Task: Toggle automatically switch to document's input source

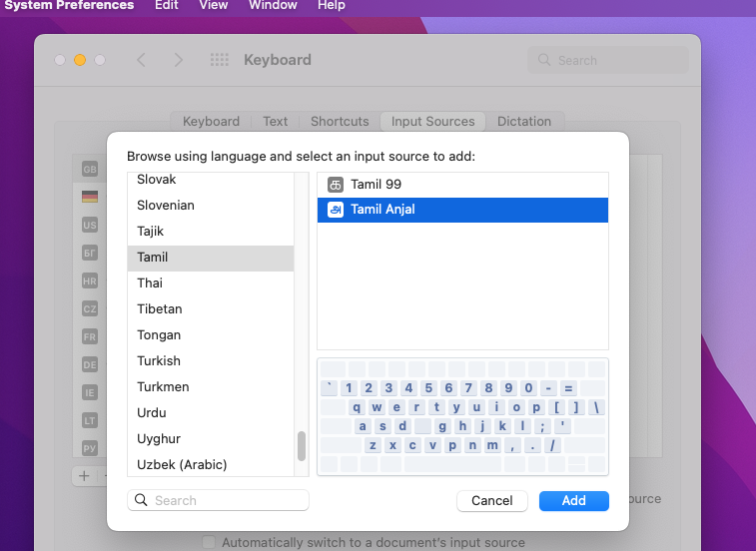Action: coord(209,542)
